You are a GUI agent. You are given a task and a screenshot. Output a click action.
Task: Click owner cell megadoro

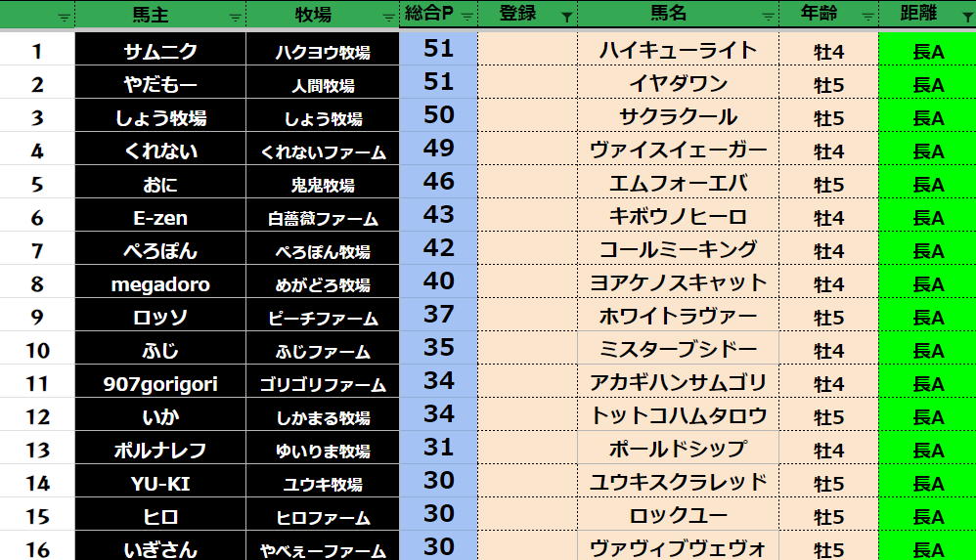pyautogui.click(x=160, y=283)
